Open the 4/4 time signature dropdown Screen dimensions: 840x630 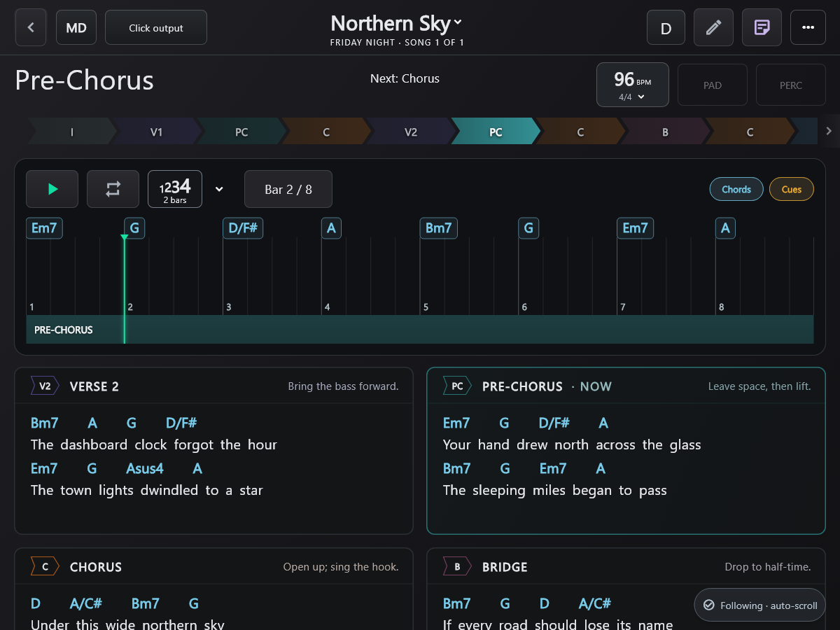[631, 97]
